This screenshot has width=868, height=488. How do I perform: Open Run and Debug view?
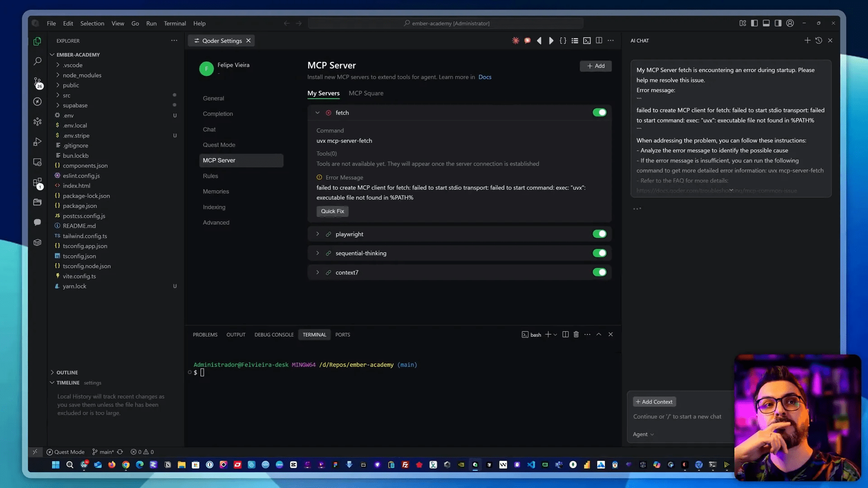coord(38,142)
